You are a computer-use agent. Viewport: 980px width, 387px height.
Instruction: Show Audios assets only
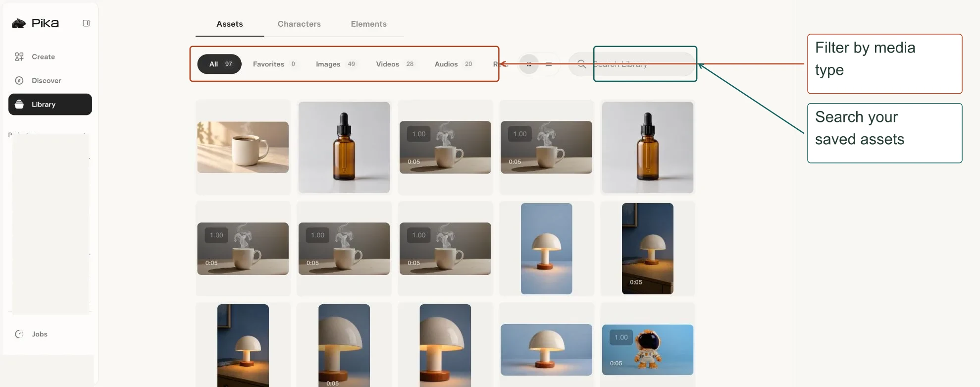pyautogui.click(x=454, y=64)
